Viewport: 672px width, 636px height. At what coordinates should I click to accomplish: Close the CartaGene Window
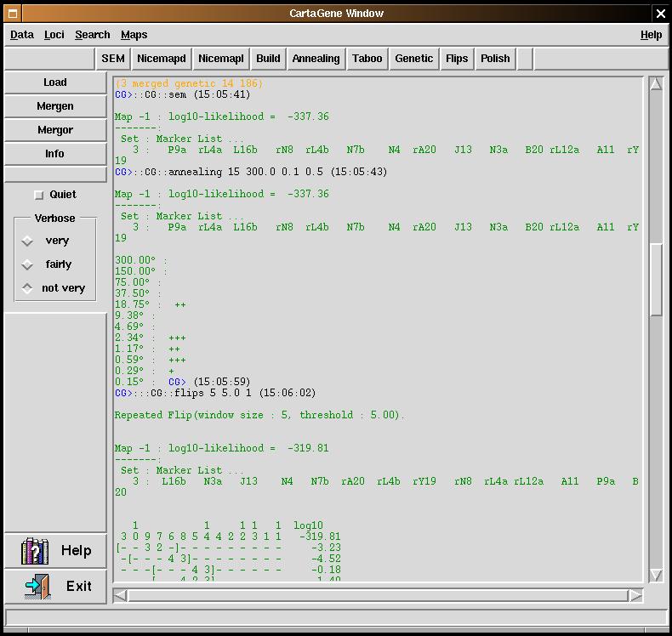click(660, 14)
